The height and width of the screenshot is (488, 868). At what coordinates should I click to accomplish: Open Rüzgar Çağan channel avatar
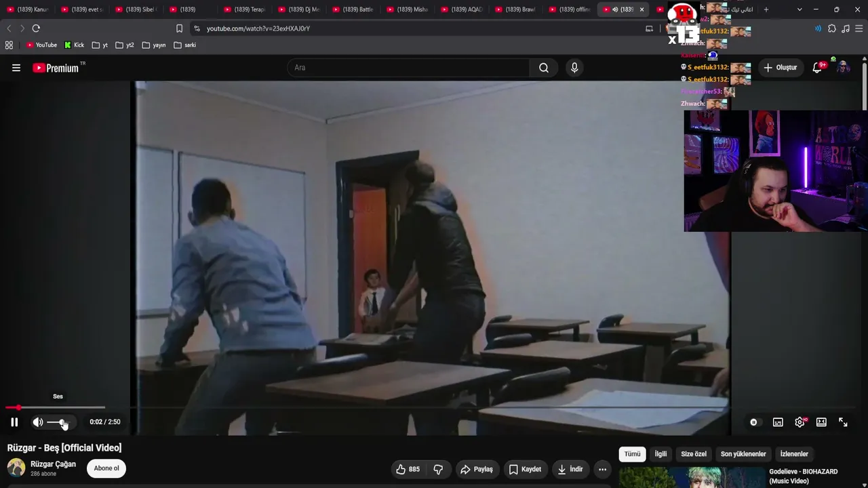point(16,468)
